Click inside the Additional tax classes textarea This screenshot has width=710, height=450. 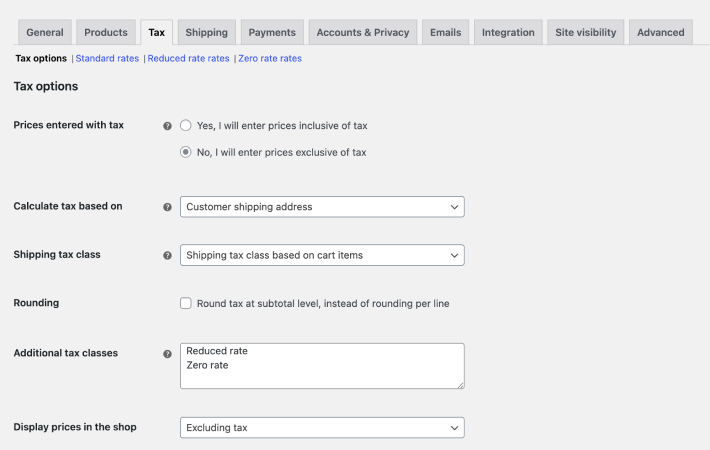tap(322, 366)
